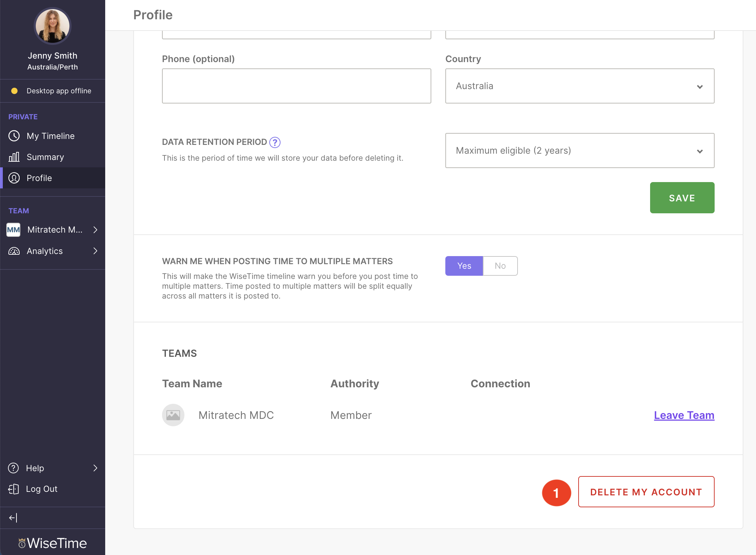Expand the Analytics section chevron

(95, 251)
